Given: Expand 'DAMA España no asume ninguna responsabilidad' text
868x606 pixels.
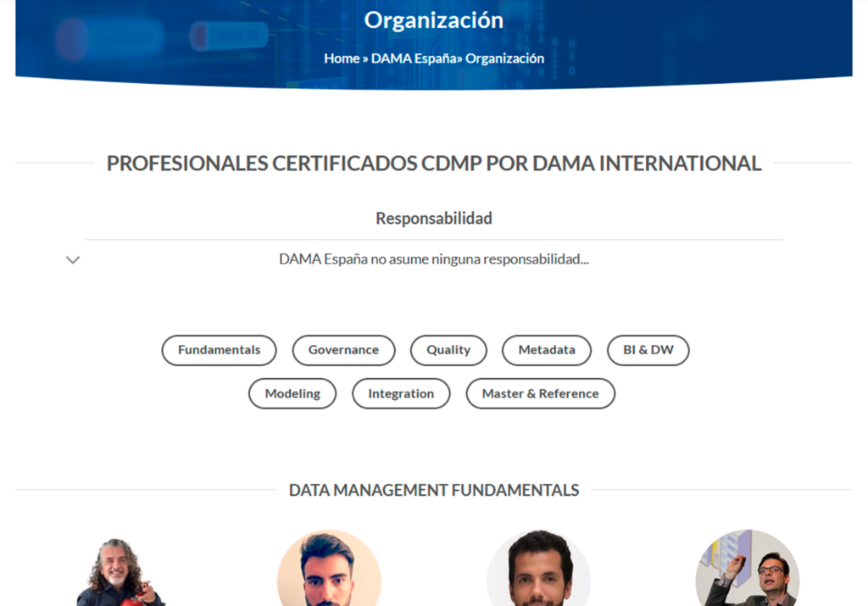Looking at the screenshot, I should tap(433, 259).
